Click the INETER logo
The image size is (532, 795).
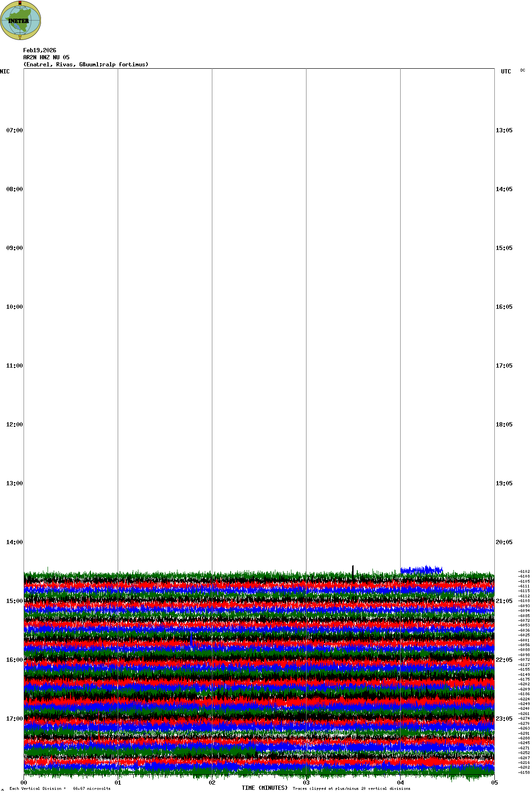21,20
